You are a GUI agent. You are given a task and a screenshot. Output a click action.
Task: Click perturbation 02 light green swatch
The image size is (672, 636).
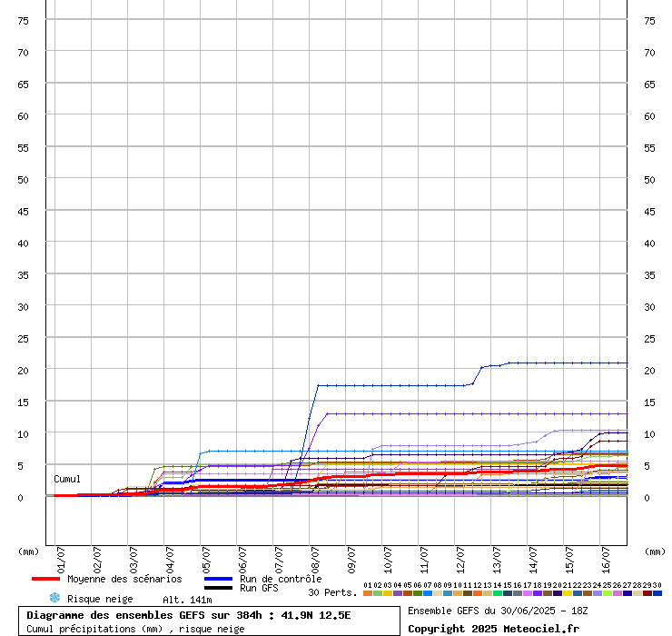click(x=378, y=593)
